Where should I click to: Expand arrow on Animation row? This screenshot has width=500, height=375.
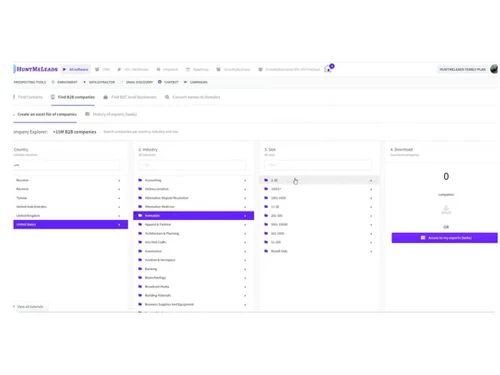pyautogui.click(x=245, y=216)
